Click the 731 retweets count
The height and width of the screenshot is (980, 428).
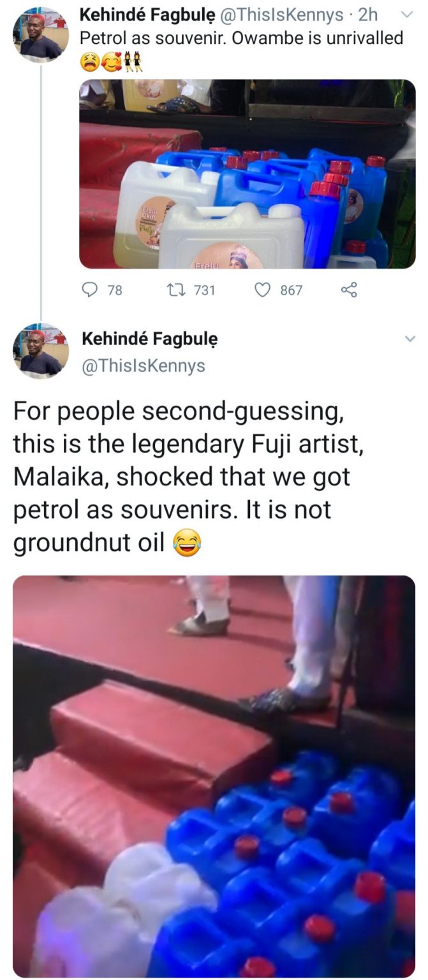[x=204, y=291]
